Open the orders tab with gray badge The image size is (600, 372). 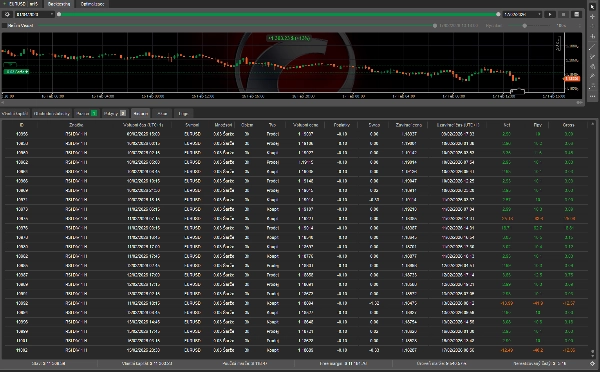115,114
